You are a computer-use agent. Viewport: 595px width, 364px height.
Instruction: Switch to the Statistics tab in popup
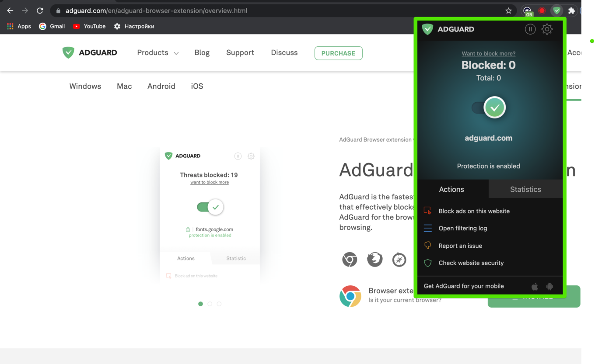(x=525, y=189)
